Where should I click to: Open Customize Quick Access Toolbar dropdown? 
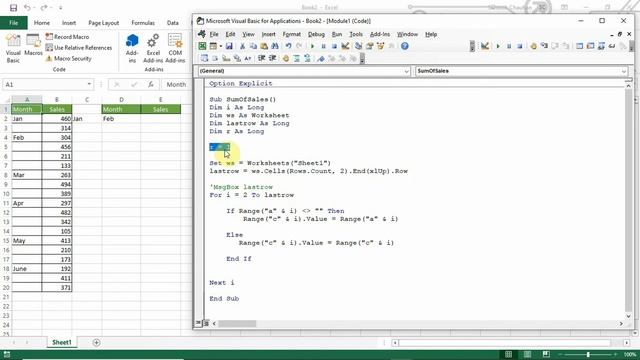60,8
